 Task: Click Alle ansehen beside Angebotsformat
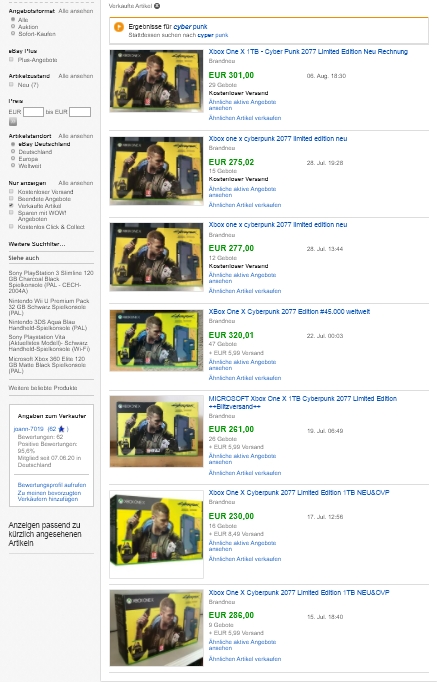click(76, 11)
